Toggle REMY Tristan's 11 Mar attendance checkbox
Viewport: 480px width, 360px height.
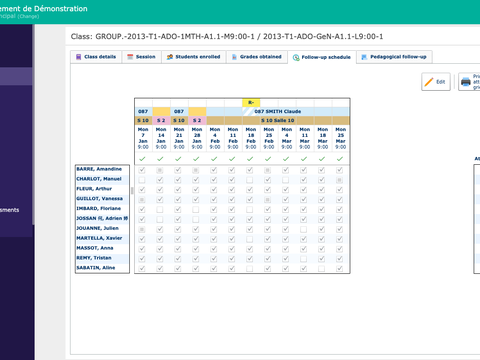click(x=303, y=259)
